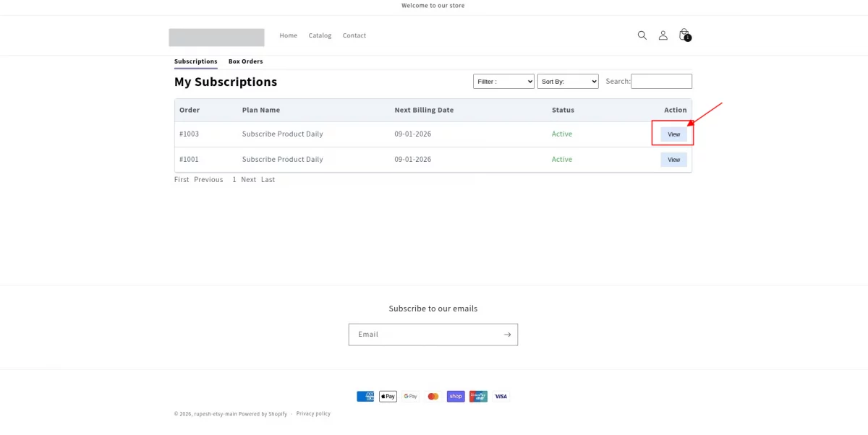868x435 pixels.
Task: Click the store logo in header
Action: pyautogui.click(x=216, y=38)
